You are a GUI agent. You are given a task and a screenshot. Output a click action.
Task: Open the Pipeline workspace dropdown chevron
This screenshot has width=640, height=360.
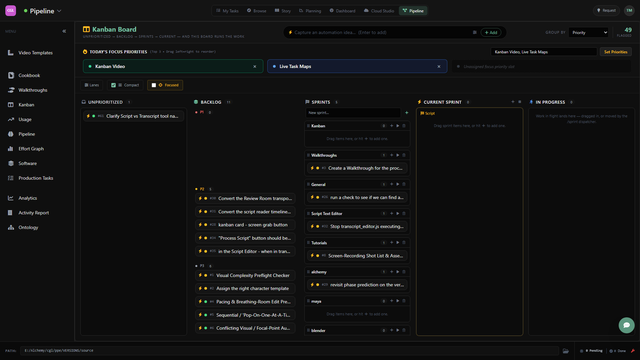(x=59, y=11)
